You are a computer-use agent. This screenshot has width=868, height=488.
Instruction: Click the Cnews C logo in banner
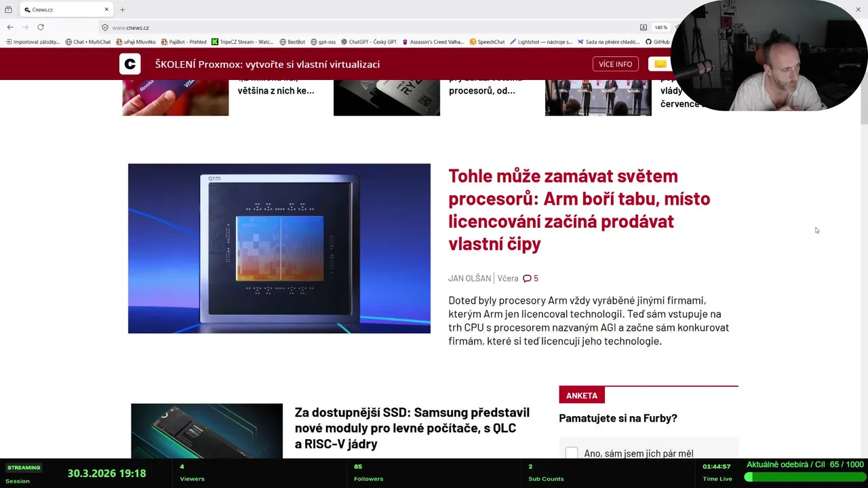pos(130,64)
